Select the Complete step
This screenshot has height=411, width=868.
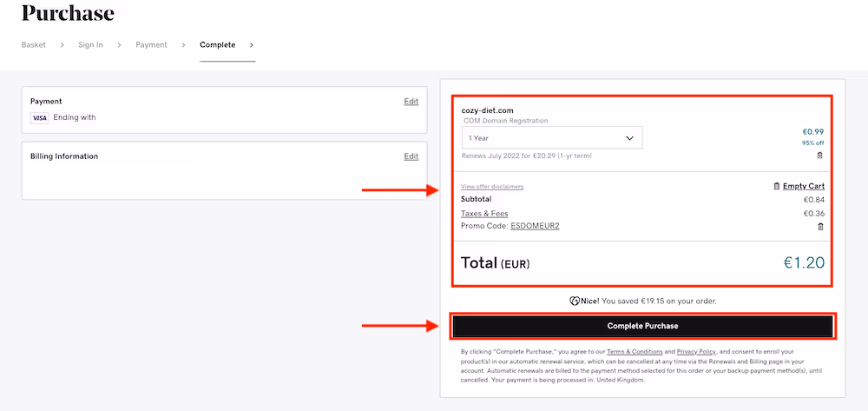click(217, 45)
